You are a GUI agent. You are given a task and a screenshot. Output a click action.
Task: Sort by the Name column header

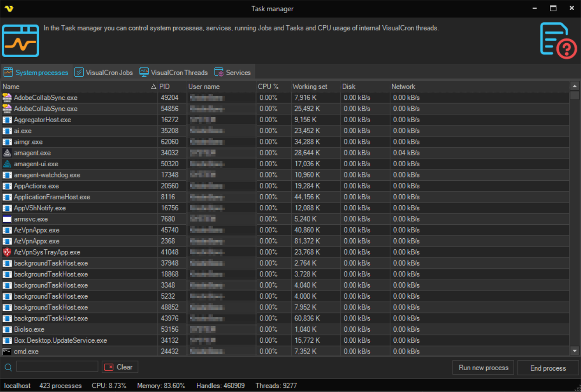pyautogui.click(x=74, y=86)
